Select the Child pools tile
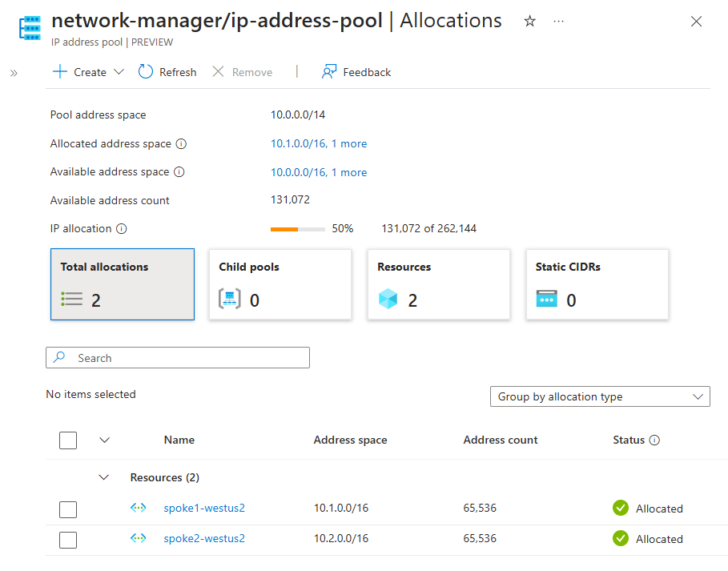 point(280,284)
